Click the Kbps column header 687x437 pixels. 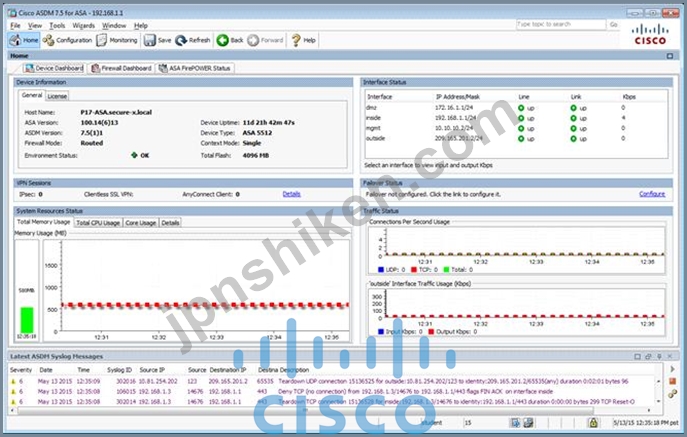629,97
